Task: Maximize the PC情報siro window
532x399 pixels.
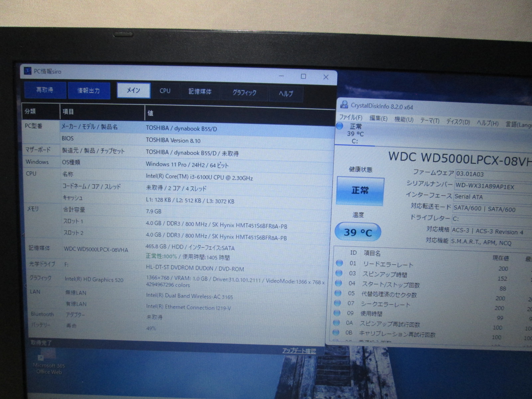Action: 303,76
